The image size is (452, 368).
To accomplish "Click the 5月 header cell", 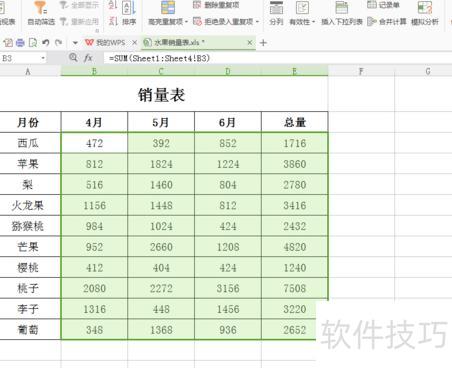I will (x=161, y=122).
